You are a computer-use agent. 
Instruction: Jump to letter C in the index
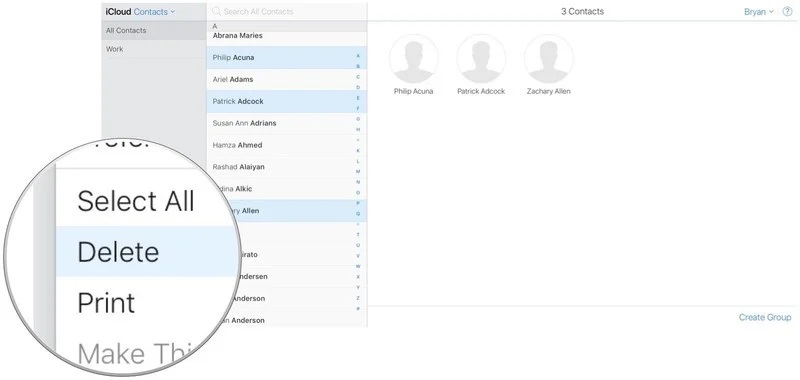click(x=358, y=77)
